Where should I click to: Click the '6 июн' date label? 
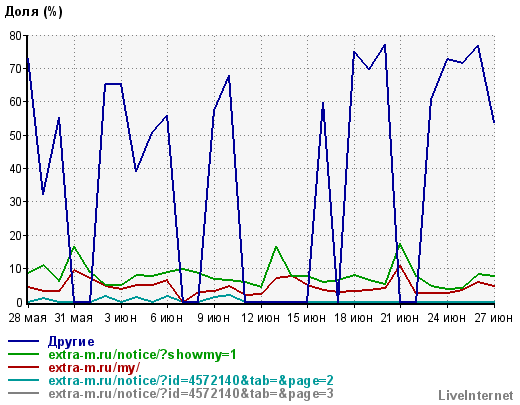point(167,318)
